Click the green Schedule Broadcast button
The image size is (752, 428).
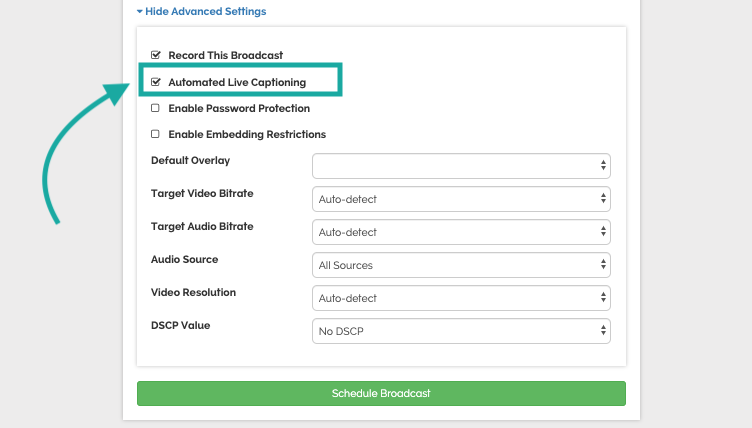(x=381, y=393)
